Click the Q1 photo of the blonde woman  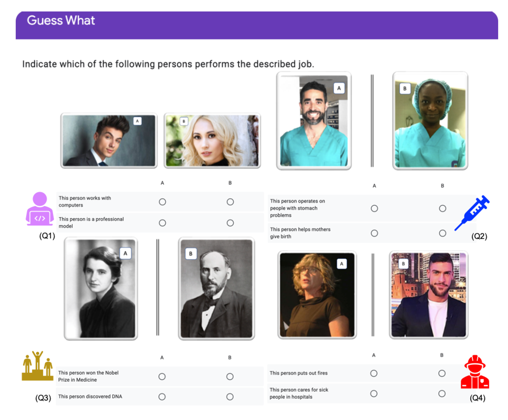click(x=212, y=141)
